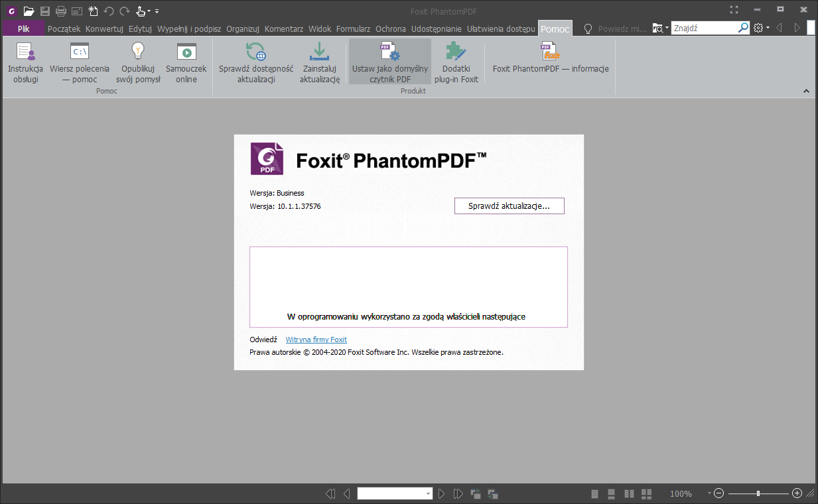Screen dimensions: 818x504
Task: Expand the search options gear dropdown arrow
Action: [768, 28]
